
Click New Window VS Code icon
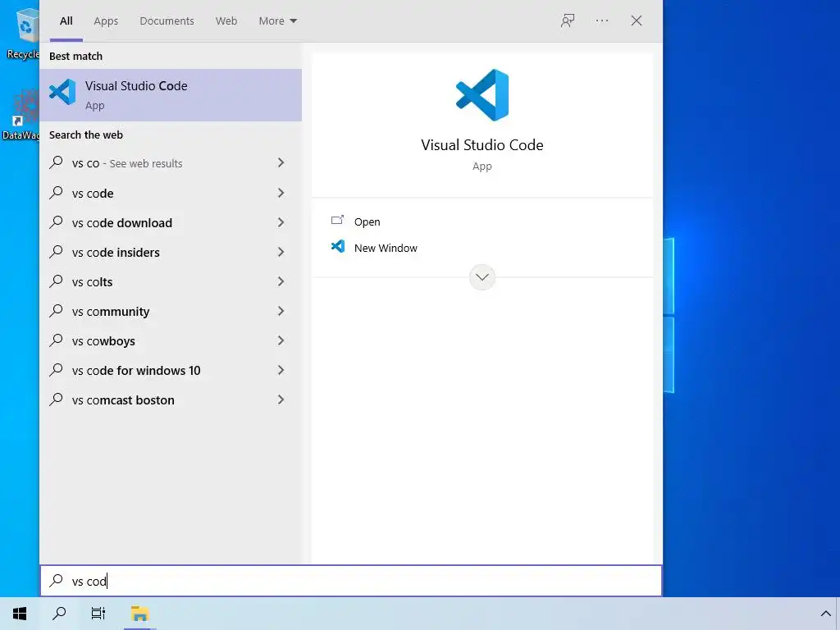tap(337, 246)
